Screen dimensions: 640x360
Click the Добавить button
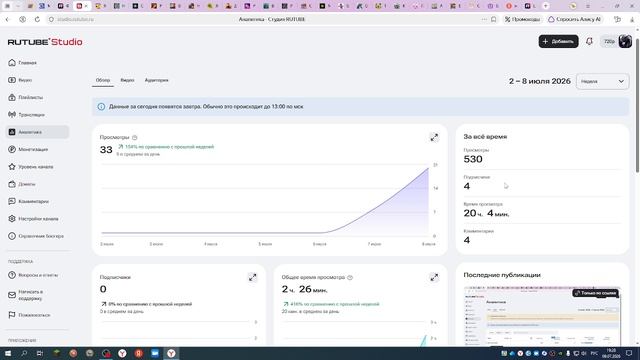pos(558,41)
